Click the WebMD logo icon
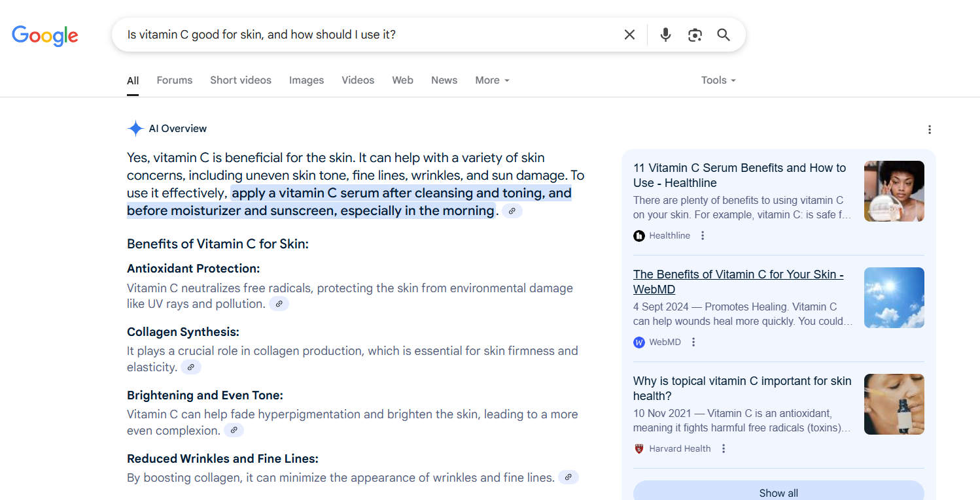Image resolution: width=980 pixels, height=500 pixels. point(639,342)
